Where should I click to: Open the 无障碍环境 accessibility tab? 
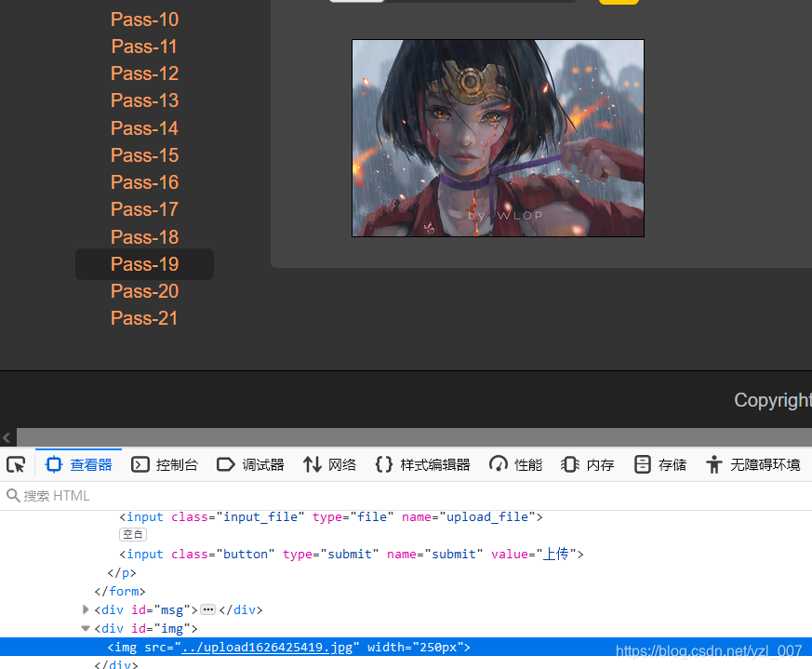tap(753, 464)
